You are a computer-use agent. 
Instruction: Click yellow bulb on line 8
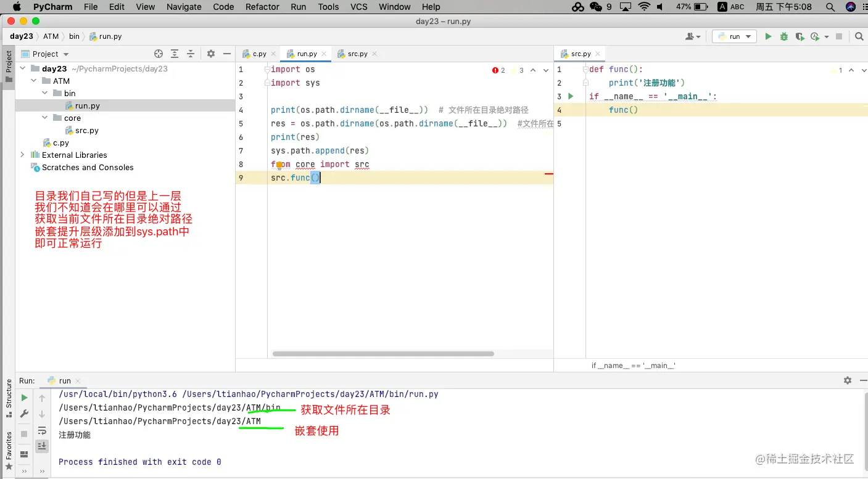tap(279, 165)
